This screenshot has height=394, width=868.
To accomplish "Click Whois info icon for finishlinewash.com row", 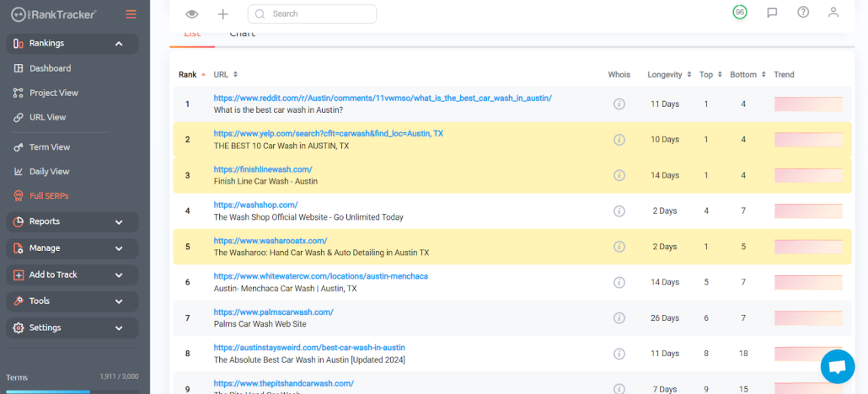I will coord(619,175).
